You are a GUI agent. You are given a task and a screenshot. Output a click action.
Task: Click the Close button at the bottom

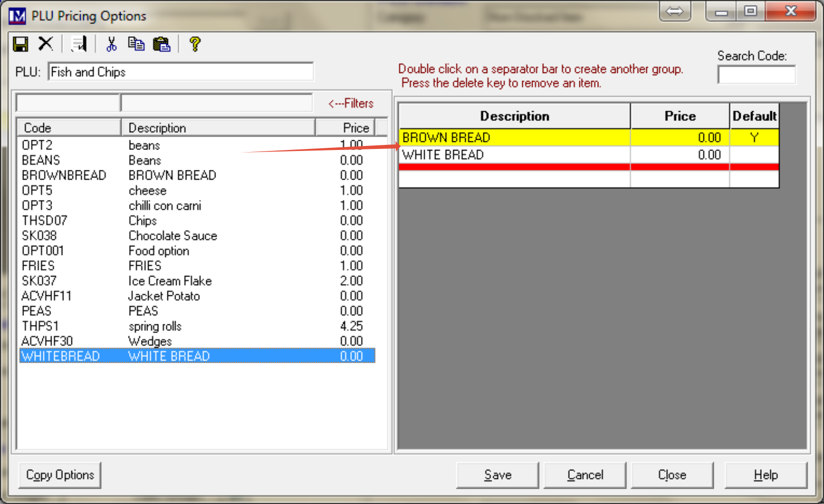672,475
